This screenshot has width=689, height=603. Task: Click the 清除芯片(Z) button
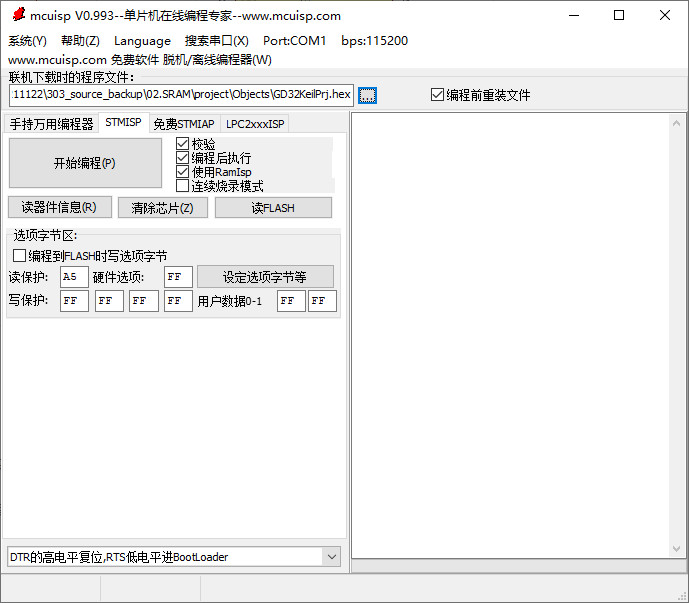(163, 207)
